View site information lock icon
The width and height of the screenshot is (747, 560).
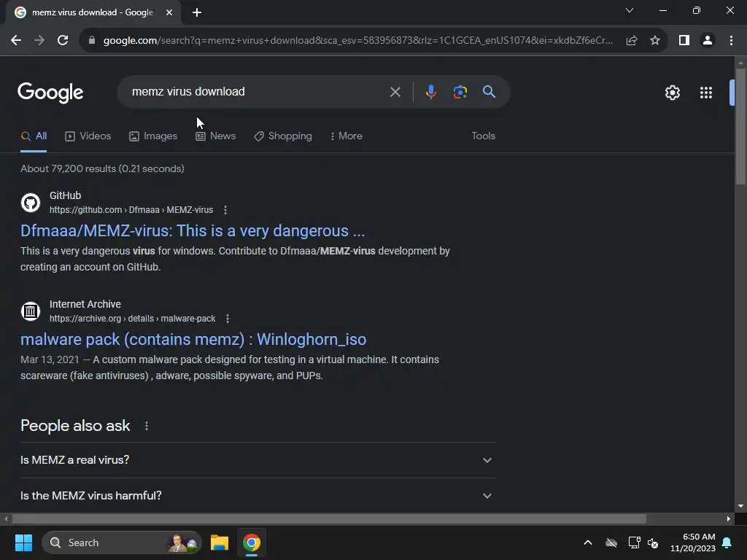click(92, 41)
